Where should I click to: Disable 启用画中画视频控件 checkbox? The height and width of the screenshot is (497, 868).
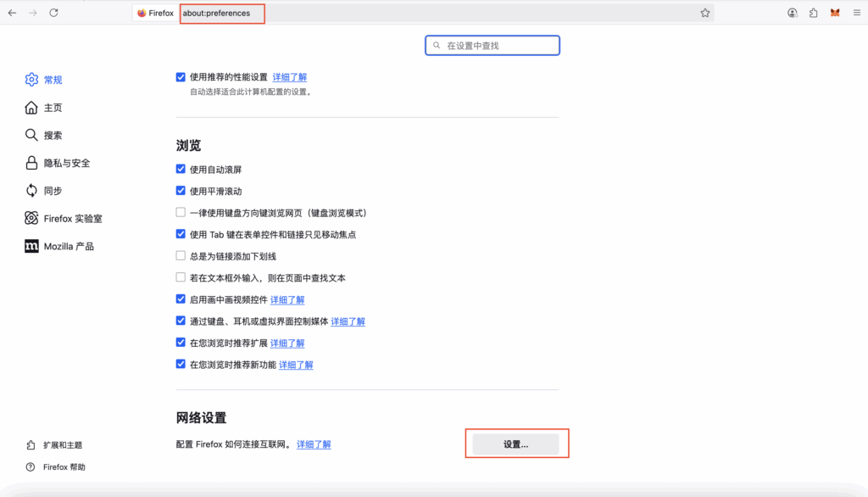click(181, 299)
